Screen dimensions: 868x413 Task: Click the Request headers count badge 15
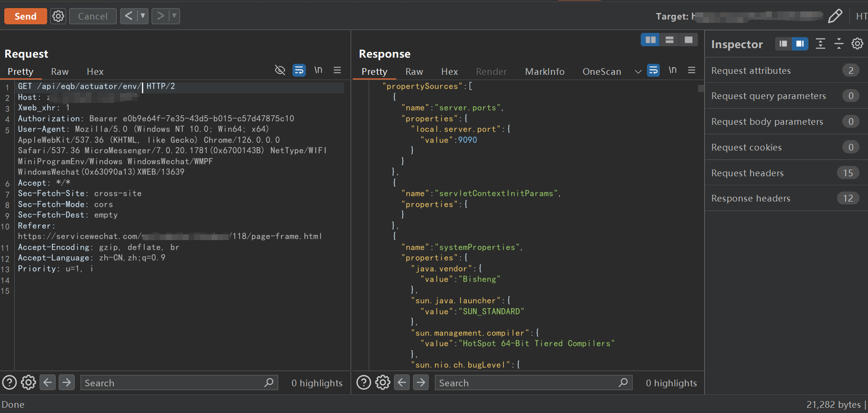click(848, 173)
